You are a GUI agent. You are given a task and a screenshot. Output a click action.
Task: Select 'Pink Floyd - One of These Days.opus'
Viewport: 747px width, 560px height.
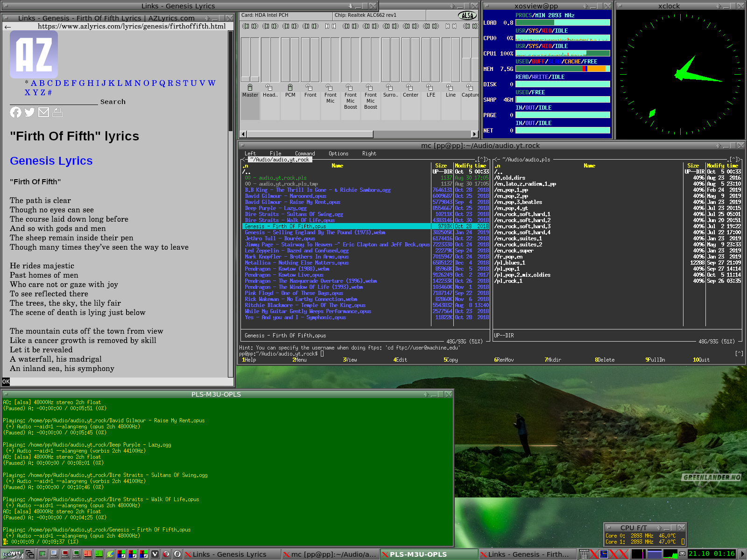[x=336, y=293]
